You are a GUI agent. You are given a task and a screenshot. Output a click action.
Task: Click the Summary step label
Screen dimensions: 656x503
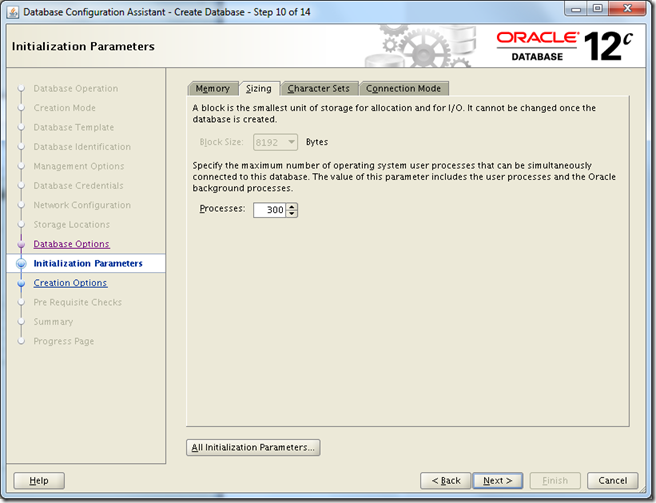point(53,322)
